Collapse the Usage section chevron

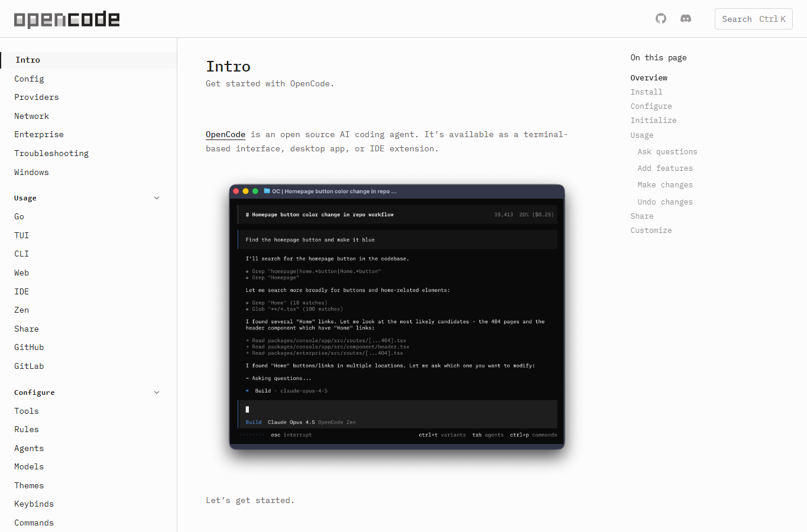point(157,198)
